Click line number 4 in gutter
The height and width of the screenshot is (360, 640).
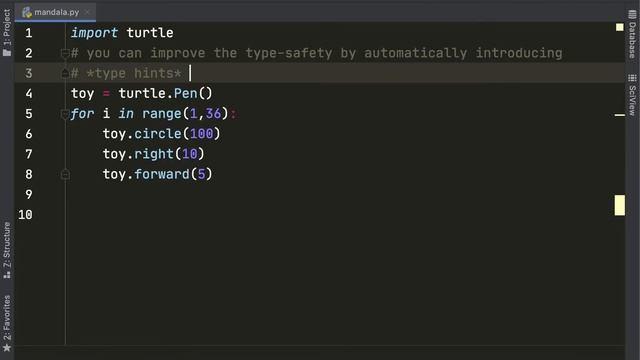click(29, 93)
